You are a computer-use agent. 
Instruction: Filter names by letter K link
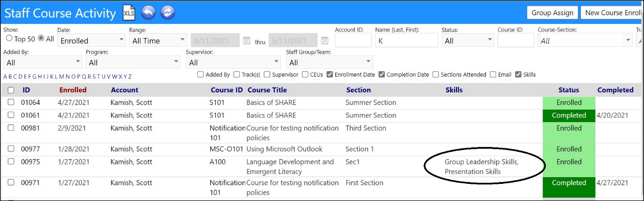click(52, 77)
